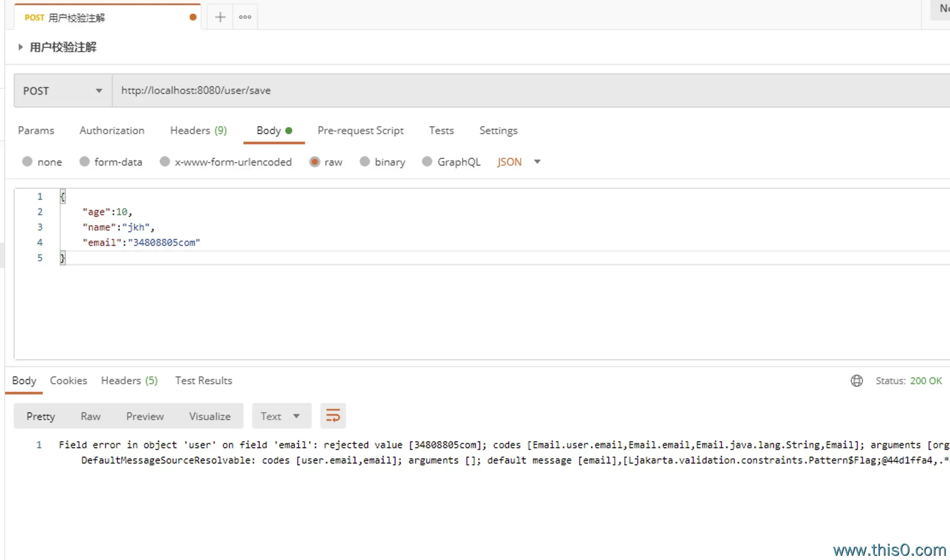Select the raw body type radio

315,162
